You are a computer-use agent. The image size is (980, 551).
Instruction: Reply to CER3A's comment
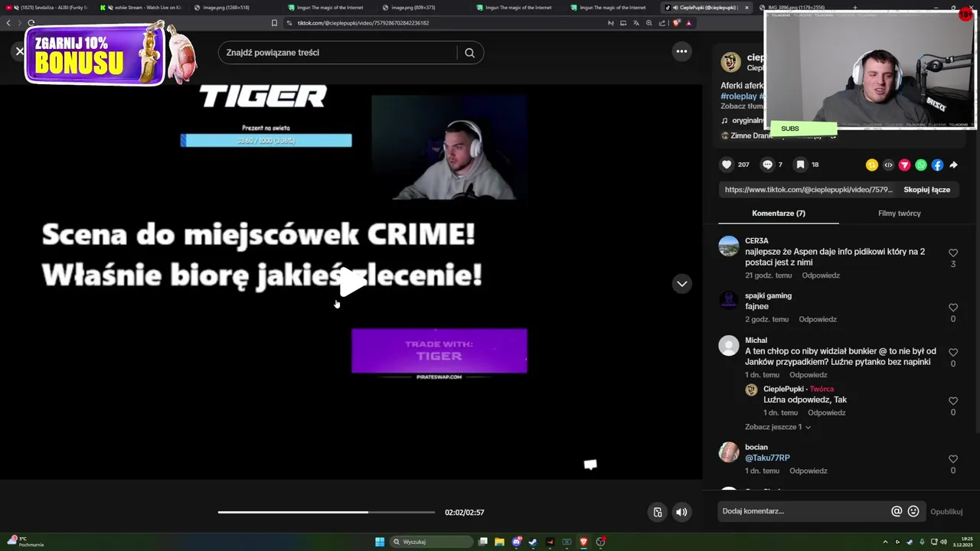(x=821, y=275)
